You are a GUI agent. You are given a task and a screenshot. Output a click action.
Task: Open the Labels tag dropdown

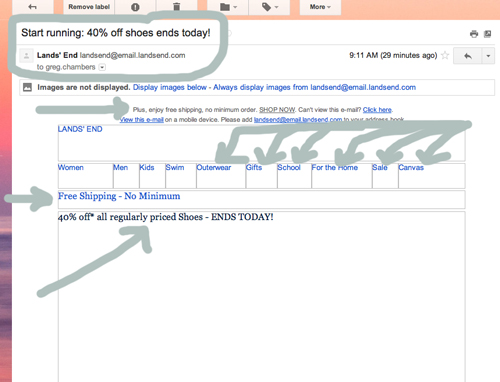(x=269, y=7)
